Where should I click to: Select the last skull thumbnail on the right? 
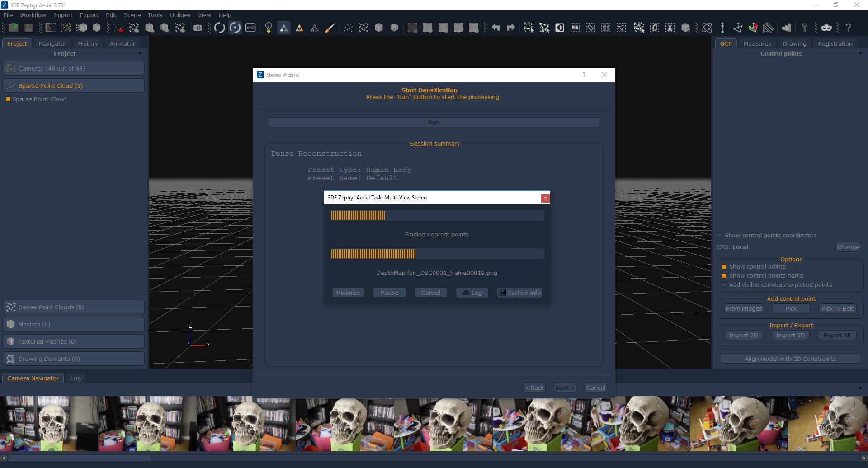tap(828, 424)
